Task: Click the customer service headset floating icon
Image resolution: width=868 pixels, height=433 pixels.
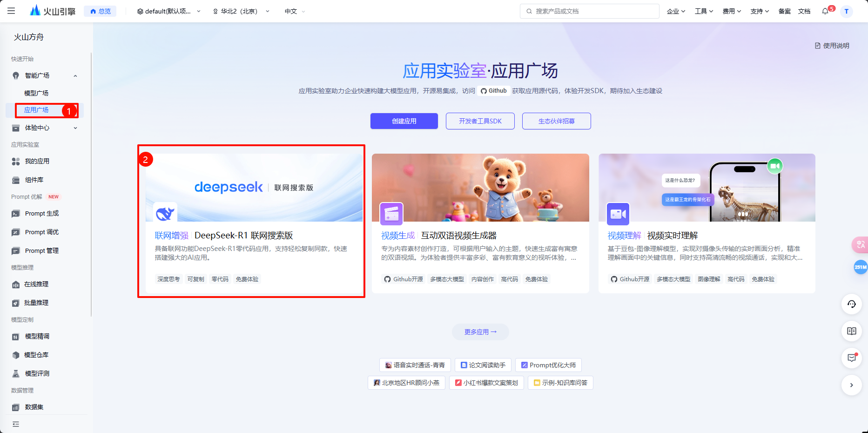Action: click(x=852, y=304)
